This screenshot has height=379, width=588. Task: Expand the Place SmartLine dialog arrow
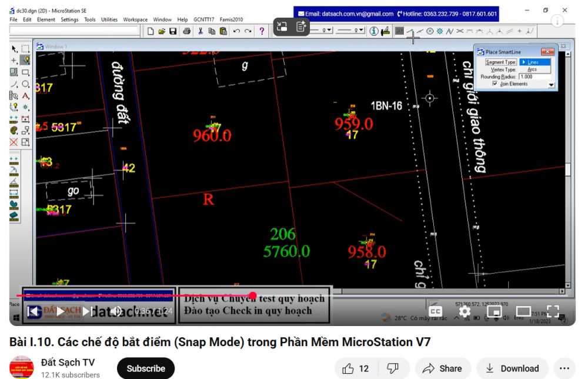click(551, 85)
